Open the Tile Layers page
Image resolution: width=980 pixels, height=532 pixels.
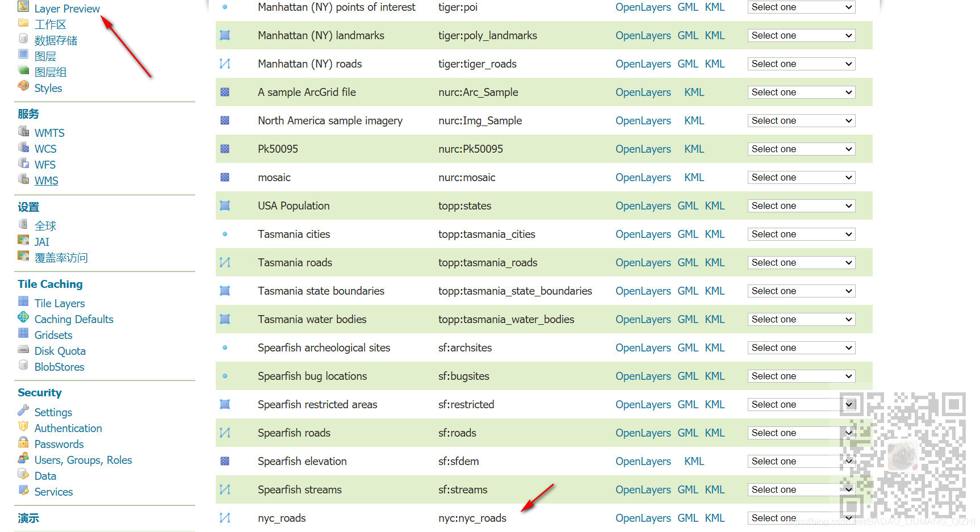(x=60, y=303)
